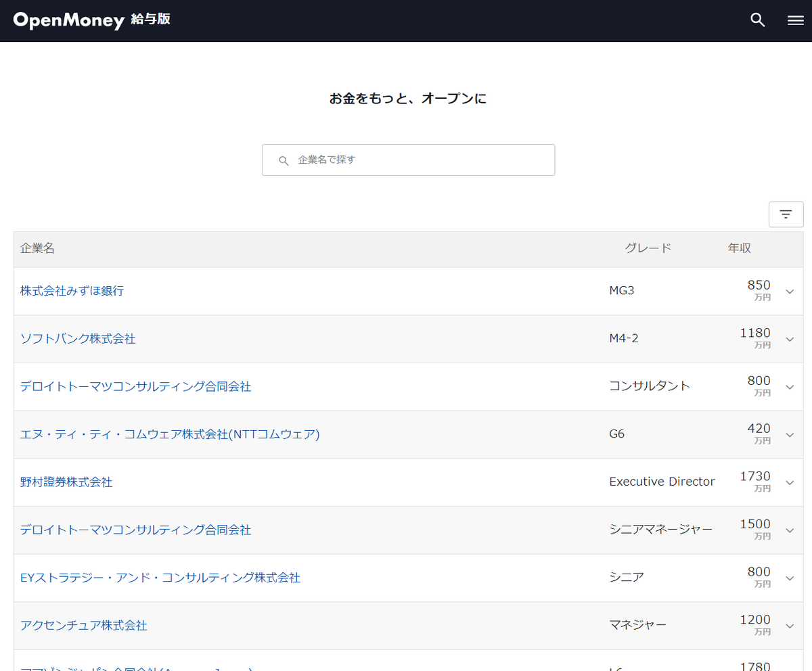Viewport: 812px width, 671px height.
Task: Expand the シニアマネージャー 1500万円 row chevron
Action: (x=790, y=531)
